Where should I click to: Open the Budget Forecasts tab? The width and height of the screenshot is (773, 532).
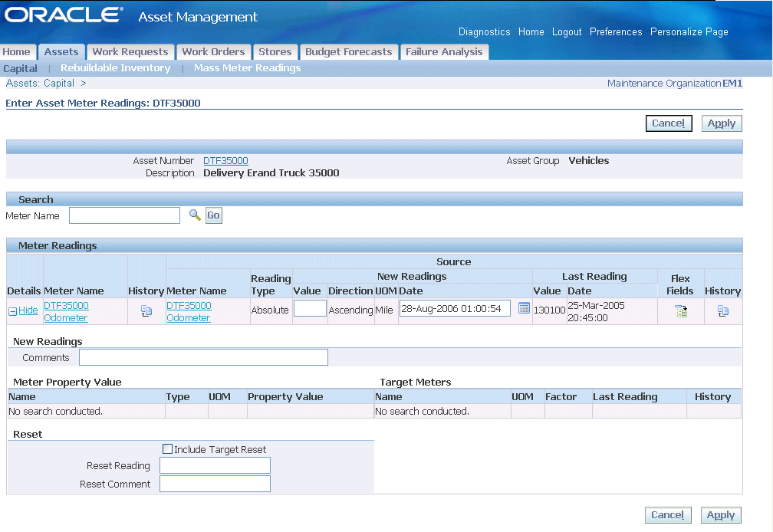click(x=348, y=51)
